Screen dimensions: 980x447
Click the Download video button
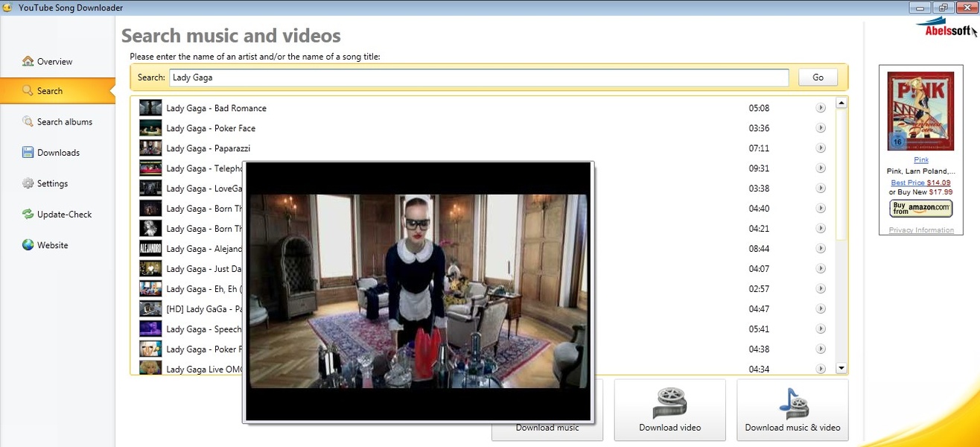click(x=669, y=410)
